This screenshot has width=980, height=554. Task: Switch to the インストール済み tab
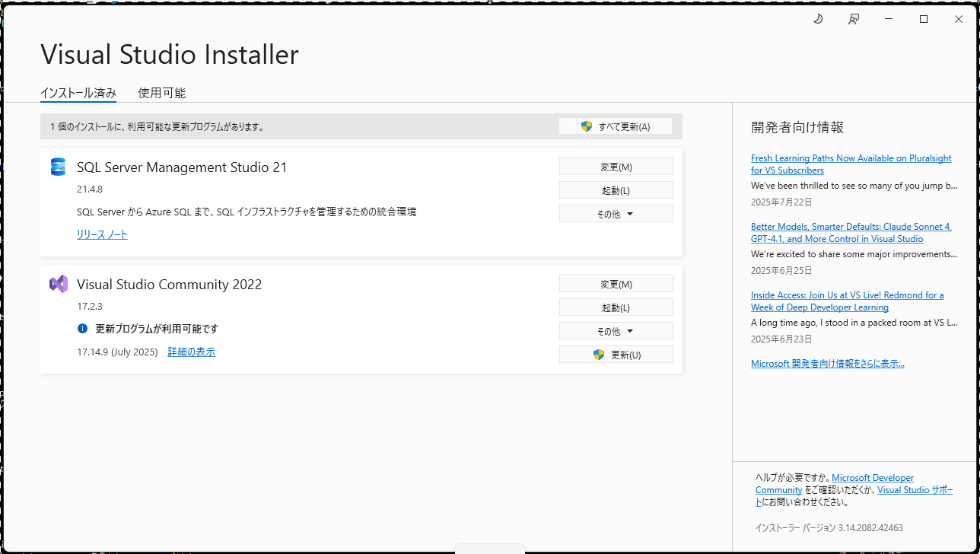pos(78,93)
